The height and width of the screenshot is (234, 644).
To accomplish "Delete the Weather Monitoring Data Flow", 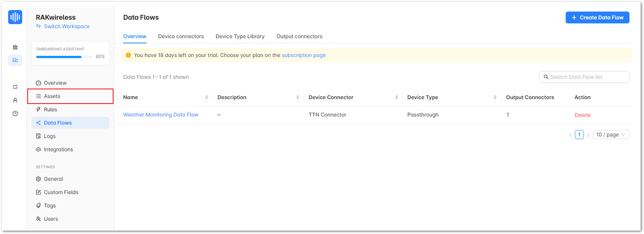I will [x=582, y=115].
